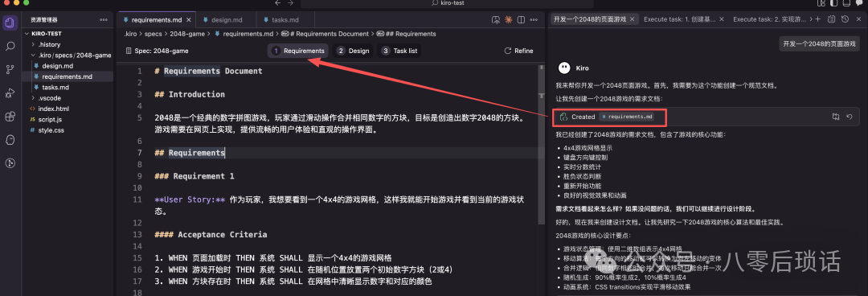The height and width of the screenshot is (296, 868).
Task: Open the Search view in the activity bar
Action: (10, 46)
